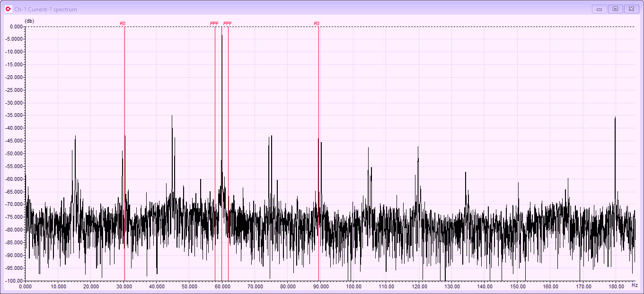This screenshot has height=294, width=644.
Task: Click the '-85.000' y-axis label
Action: click(x=15, y=243)
